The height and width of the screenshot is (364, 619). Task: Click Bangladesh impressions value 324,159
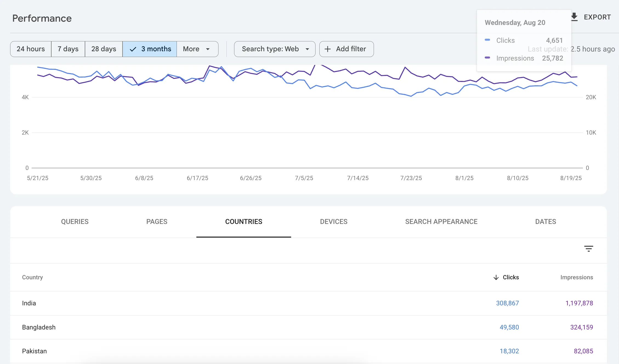click(582, 327)
